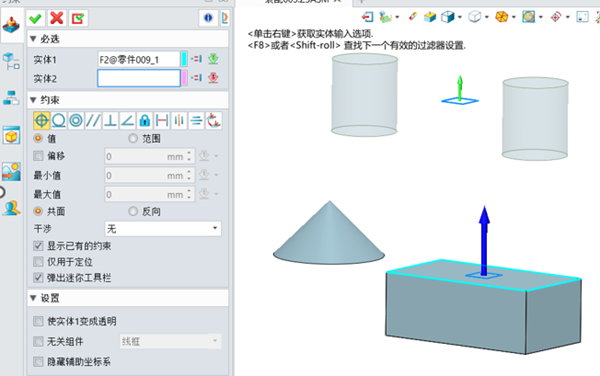Open the blue info help icon
This screenshot has height=376, width=600.
[x=208, y=18]
